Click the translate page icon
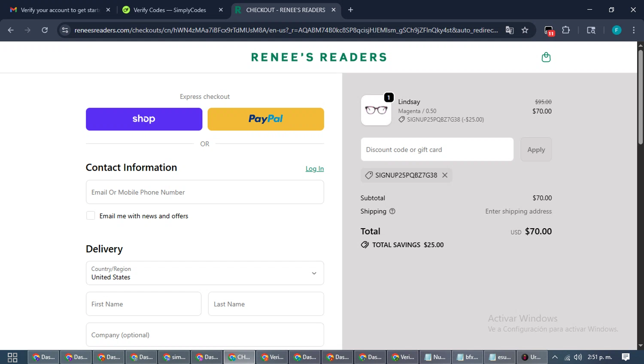Viewport: 644px width, 364px height. click(510, 30)
